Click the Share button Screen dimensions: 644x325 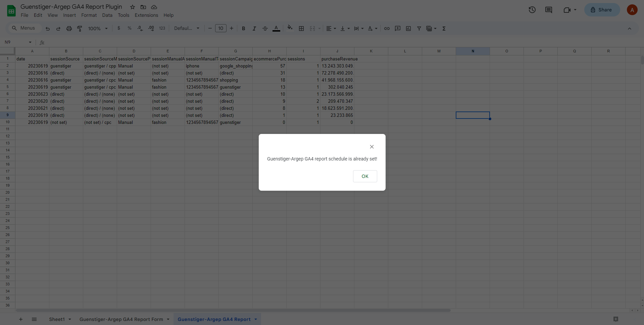click(x=602, y=10)
